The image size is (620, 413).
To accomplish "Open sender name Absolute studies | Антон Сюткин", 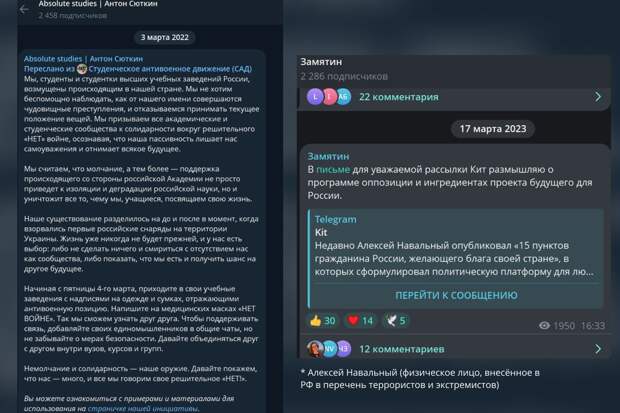I will click(83, 59).
